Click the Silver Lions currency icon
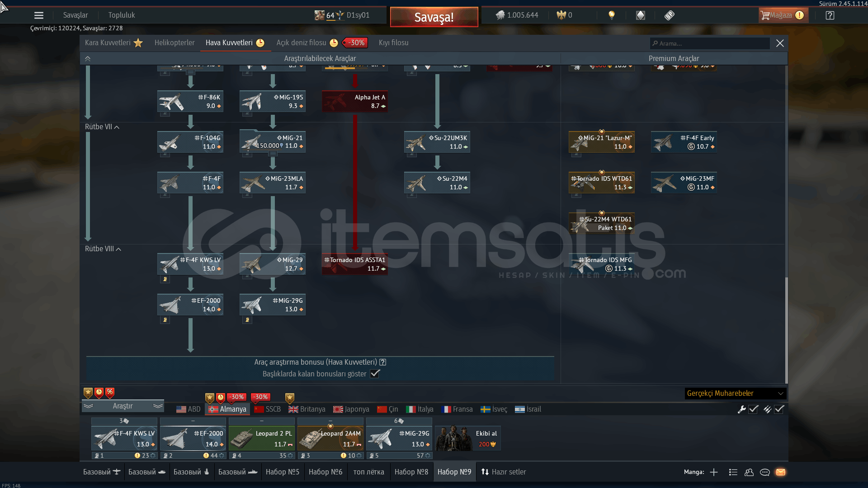 coord(500,15)
